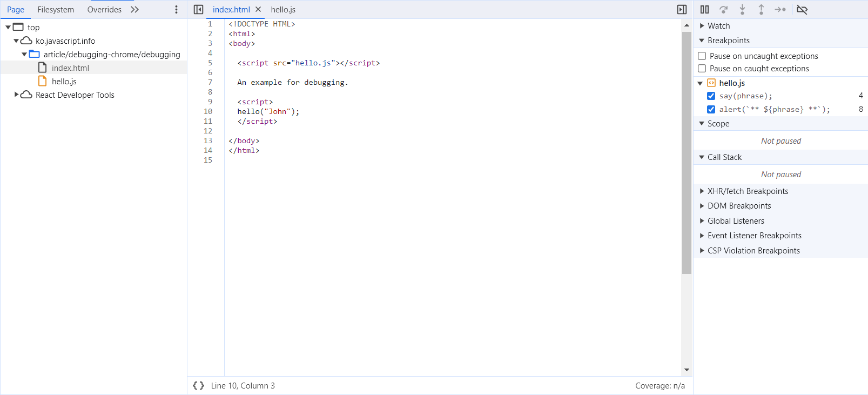Screen dimensions: 868x395
Task: Expand Event Listener Breakpoints section
Action: click(702, 236)
